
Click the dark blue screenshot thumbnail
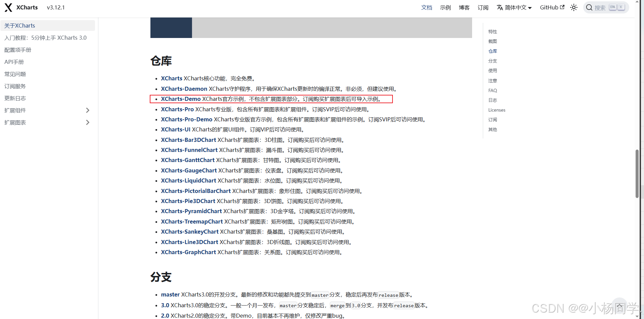point(171,28)
